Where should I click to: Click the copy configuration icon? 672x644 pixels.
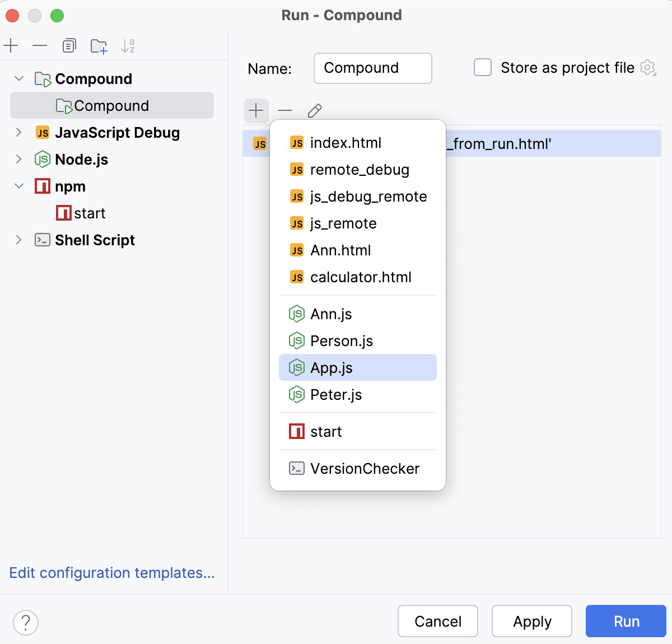tap(69, 45)
